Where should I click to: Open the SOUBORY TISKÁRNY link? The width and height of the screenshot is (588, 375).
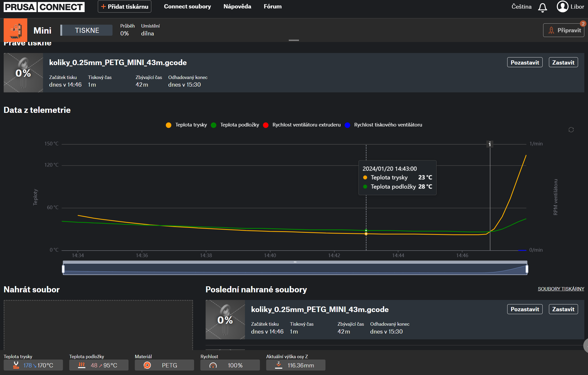(561, 289)
